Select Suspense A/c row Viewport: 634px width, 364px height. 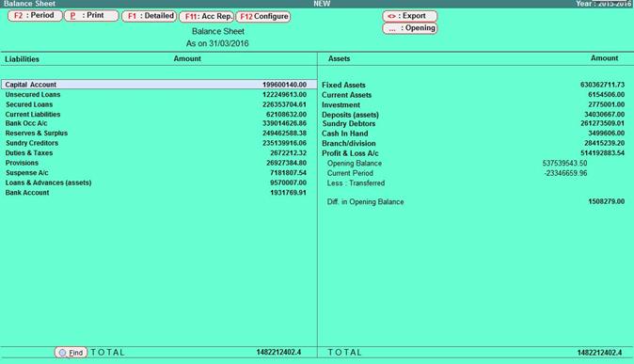(159, 173)
